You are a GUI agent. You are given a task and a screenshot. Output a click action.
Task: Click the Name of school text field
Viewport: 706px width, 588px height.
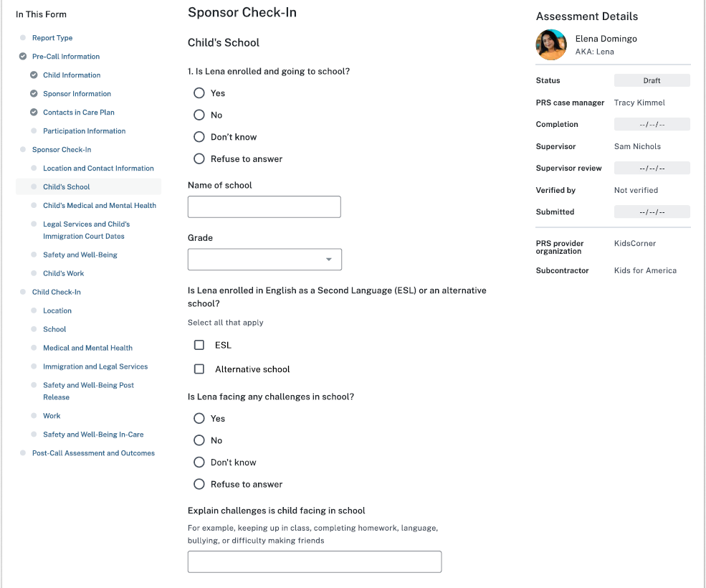(x=264, y=207)
